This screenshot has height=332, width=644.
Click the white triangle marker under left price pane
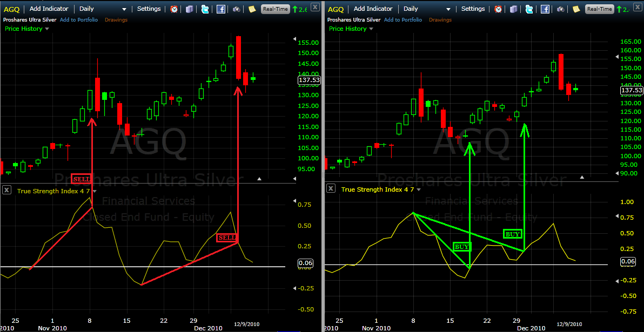pos(259,179)
